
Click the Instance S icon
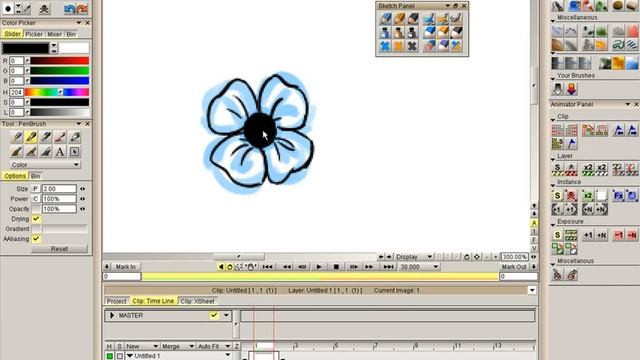tap(558, 196)
